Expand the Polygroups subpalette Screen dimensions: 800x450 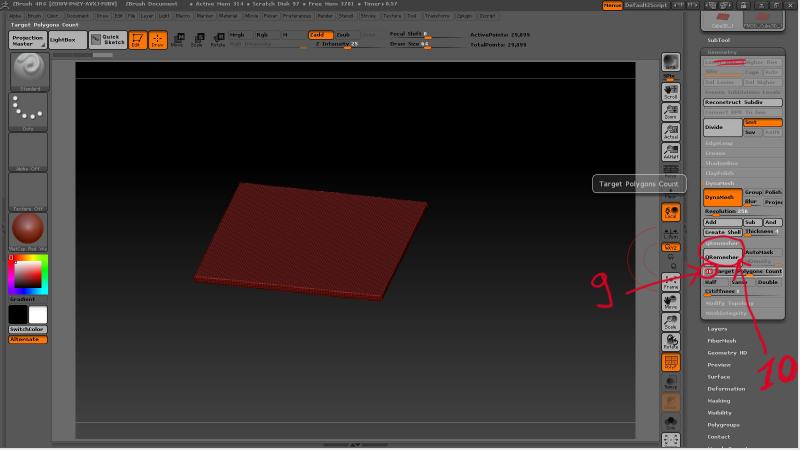click(723, 425)
